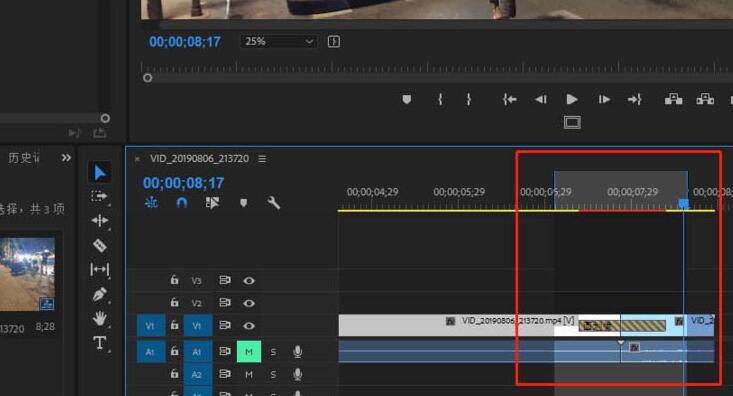
Task: Mute track A2
Action: tap(249, 374)
